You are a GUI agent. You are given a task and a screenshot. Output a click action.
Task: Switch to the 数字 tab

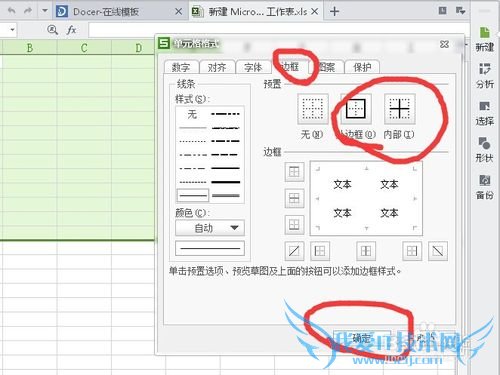tap(181, 67)
